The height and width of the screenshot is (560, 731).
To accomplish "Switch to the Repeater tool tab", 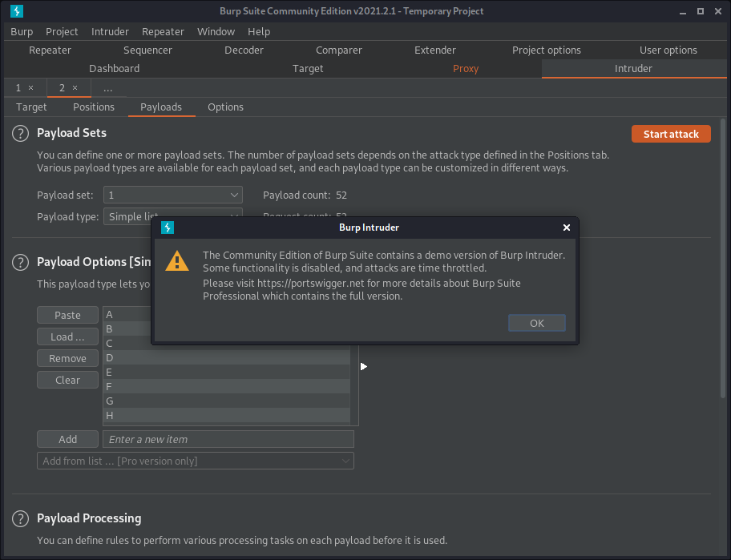I will coord(50,50).
